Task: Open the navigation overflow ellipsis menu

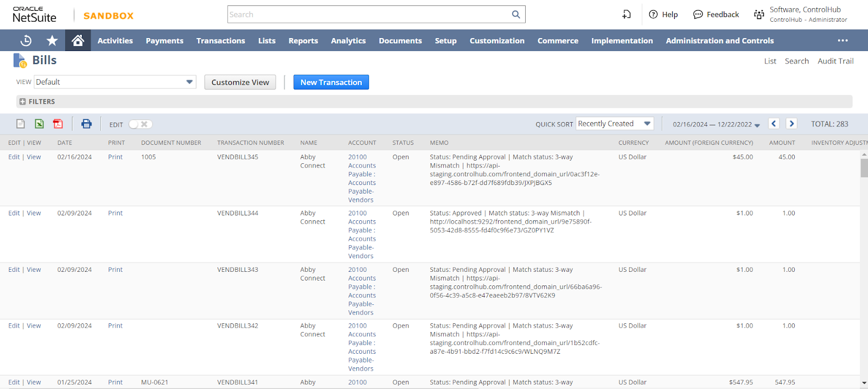Action: (x=843, y=41)
